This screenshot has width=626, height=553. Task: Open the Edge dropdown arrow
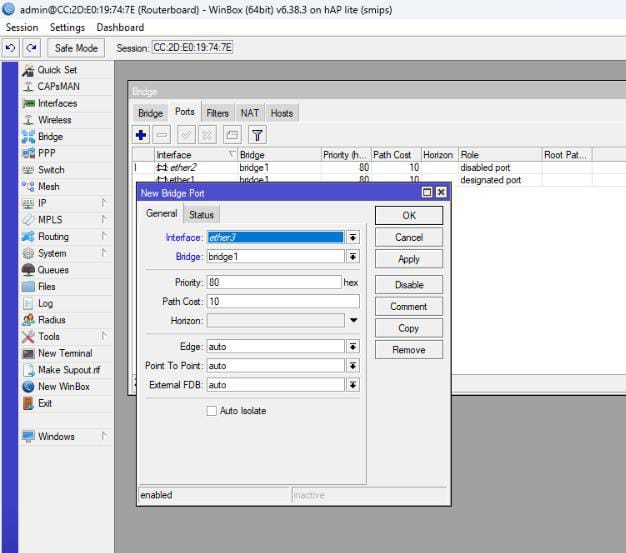[353, 347]
